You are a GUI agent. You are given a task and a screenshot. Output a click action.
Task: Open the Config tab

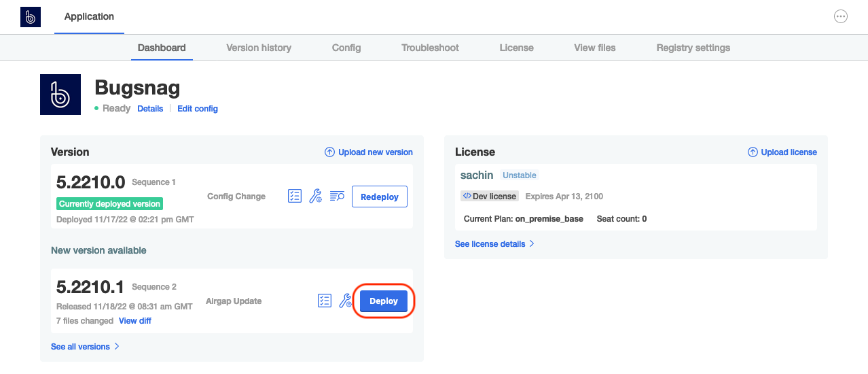(346, 48)
